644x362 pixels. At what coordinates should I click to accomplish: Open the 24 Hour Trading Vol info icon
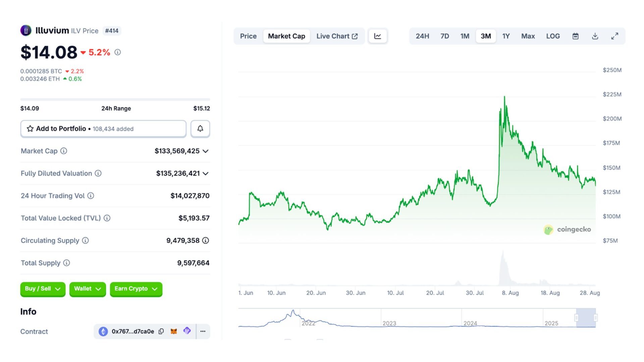coord(91,196)
